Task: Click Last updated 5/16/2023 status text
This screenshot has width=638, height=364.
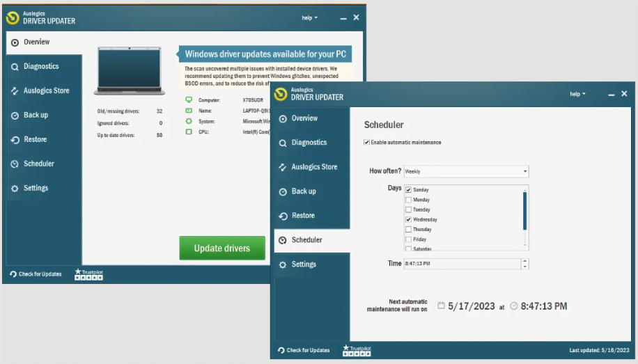Action: [x=599, y=350]
